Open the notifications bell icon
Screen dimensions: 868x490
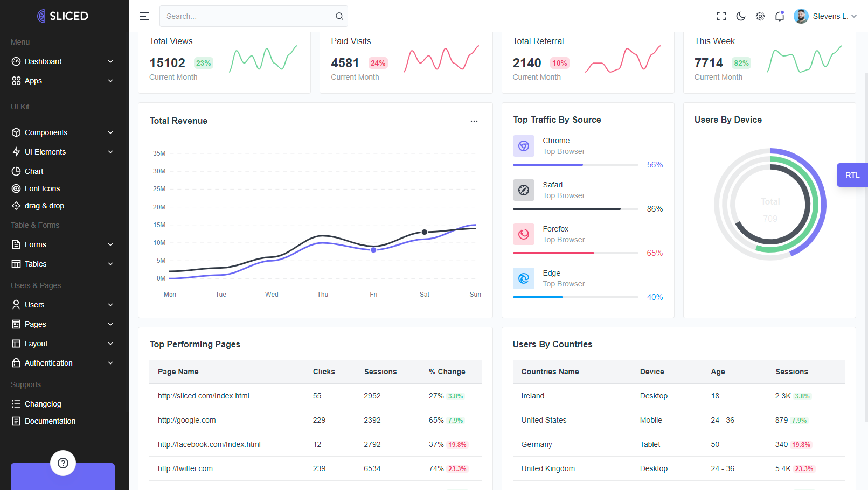[x=779, y=16]
